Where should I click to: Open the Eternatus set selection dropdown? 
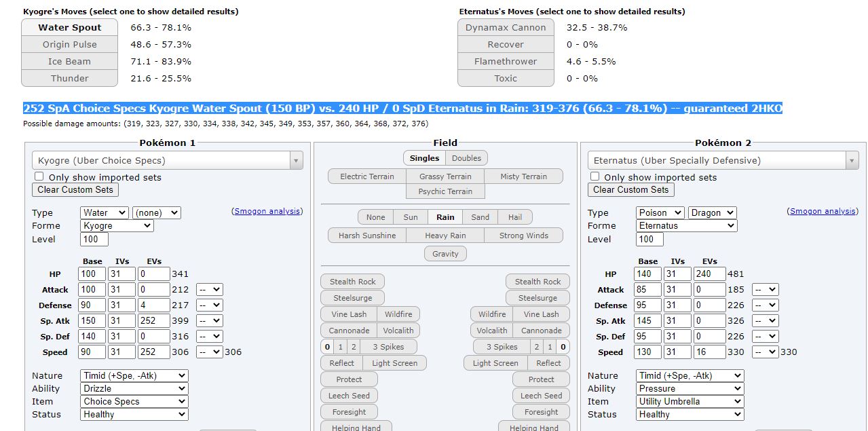point(723,160)
